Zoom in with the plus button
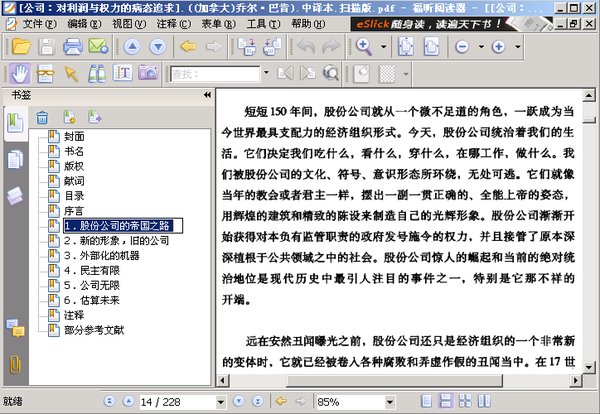The height and width of the screenshot is (414, 600). [498, 47]
